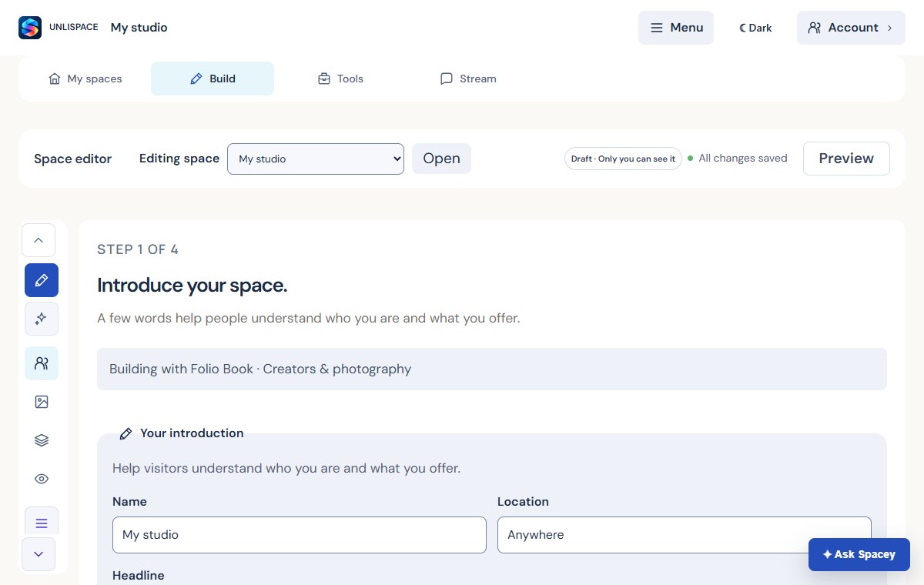Open the layers sidebar icon
Image resolution: width=924 pixels, height=585 pixels.
(x=42, y=440)
